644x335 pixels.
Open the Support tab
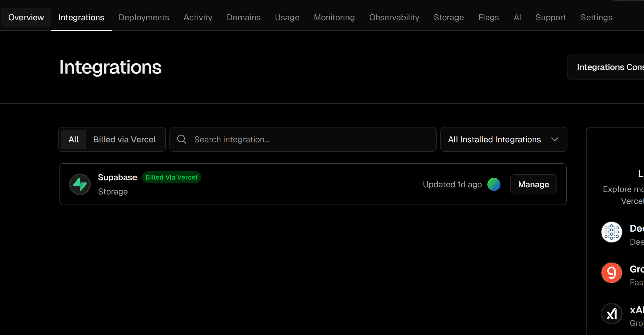click(551, 17)
